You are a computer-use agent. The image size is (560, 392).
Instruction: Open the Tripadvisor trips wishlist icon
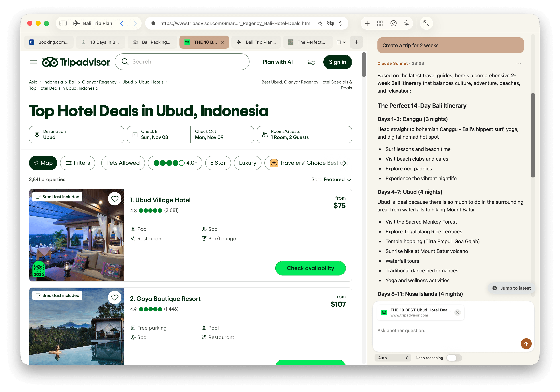(x=311, y=62)
